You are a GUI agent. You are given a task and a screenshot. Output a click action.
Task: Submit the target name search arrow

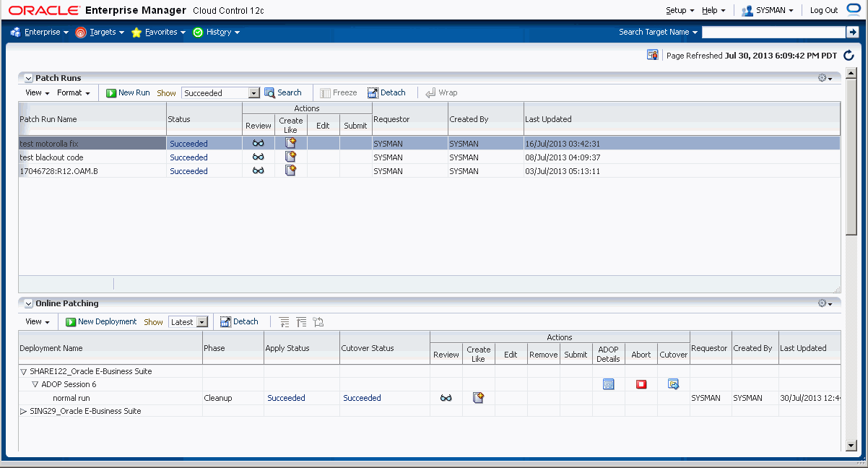pyautogui.click(x=852, y=32)
